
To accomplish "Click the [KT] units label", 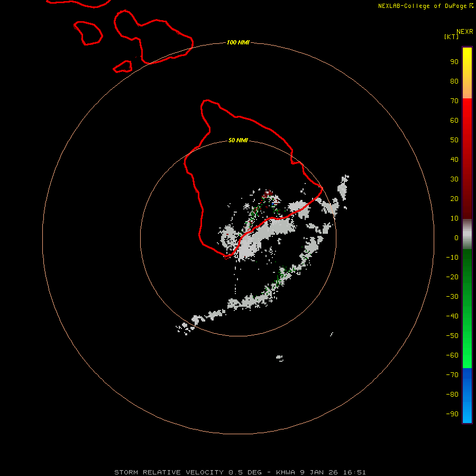I will click(x=451, y=36).
